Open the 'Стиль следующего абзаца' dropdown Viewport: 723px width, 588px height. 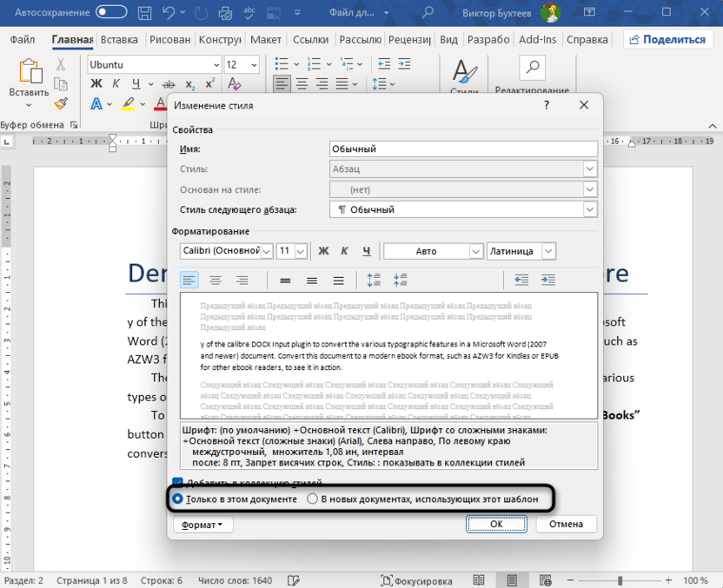[590, 209]
